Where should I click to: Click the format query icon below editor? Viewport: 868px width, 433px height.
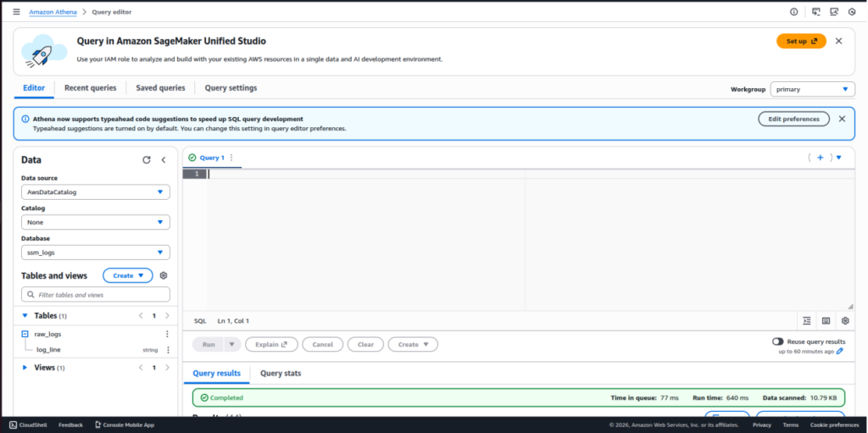tap(806, 321)
